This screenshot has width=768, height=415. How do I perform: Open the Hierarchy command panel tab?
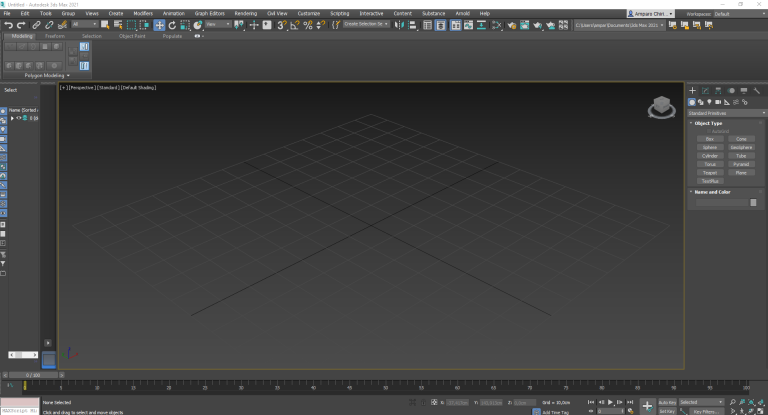(x=718, y=91)
